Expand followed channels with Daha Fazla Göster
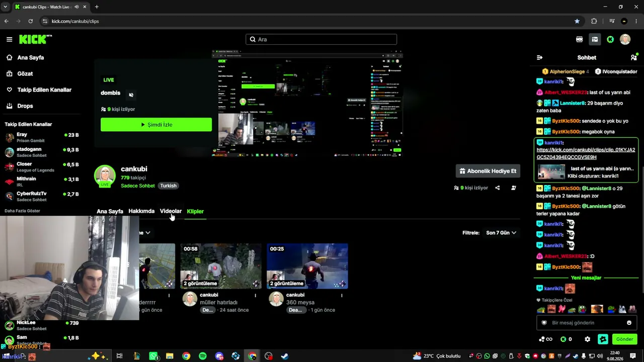This screenshot has height=362, width=644. pos(22,211)
